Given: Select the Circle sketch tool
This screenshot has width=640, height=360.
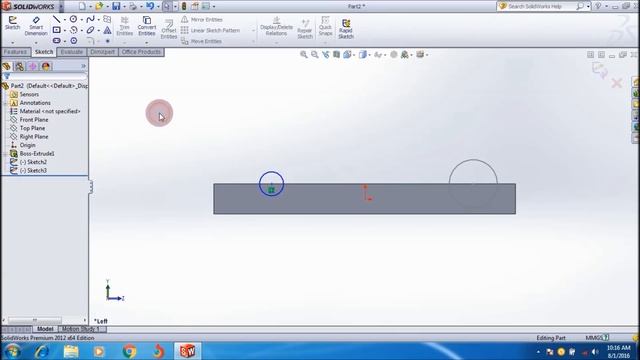Looking at the screenshot, I should click(73, 19).
